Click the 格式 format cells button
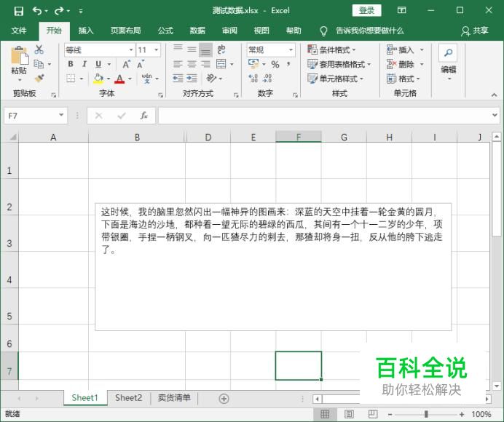504x422 pixels. point(403,79)
